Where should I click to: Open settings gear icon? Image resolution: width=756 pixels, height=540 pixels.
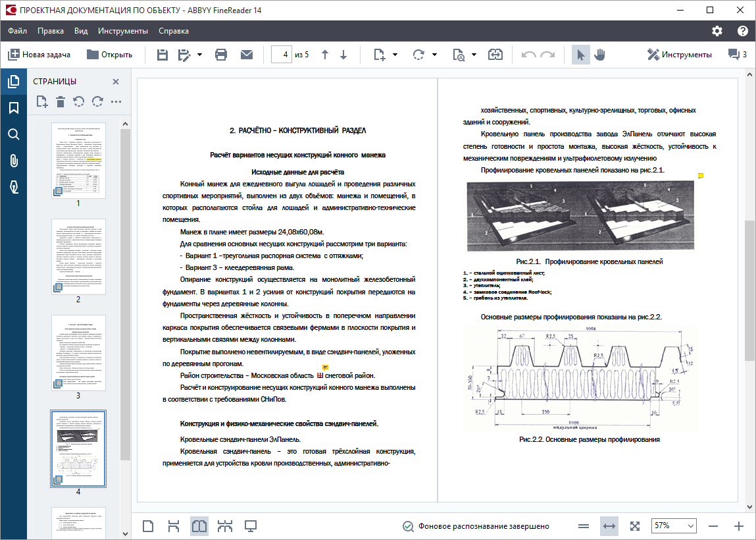[x=717, y=31]
